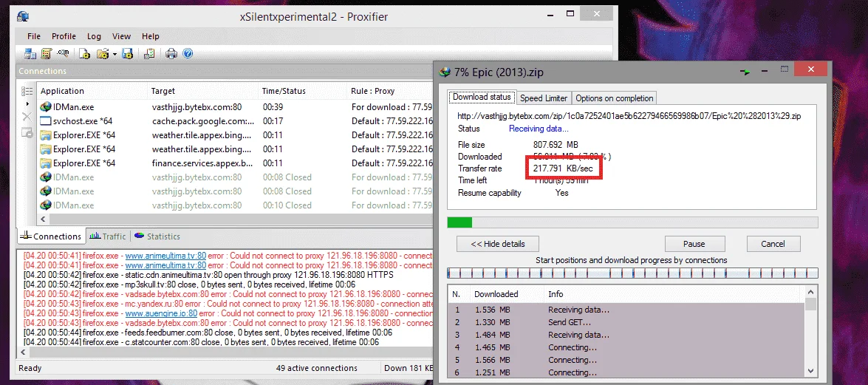This screenshot has width=868, height=385.
Task: Pause the Epic (2013).zip download
Action: 694,244
